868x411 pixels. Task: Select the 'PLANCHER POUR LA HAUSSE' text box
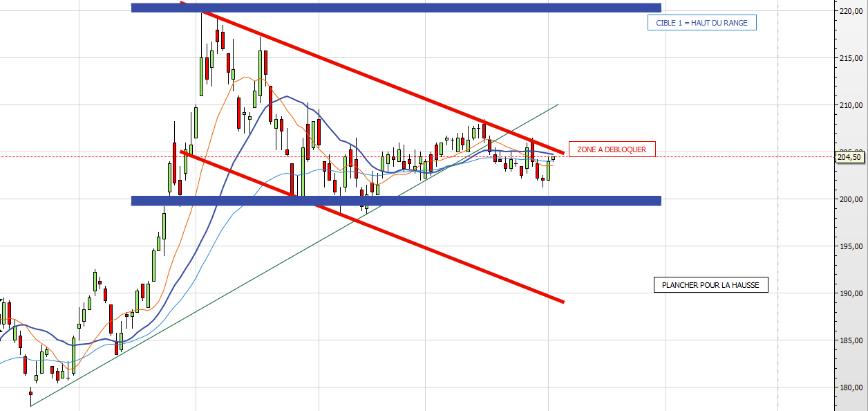click(710, 285)
